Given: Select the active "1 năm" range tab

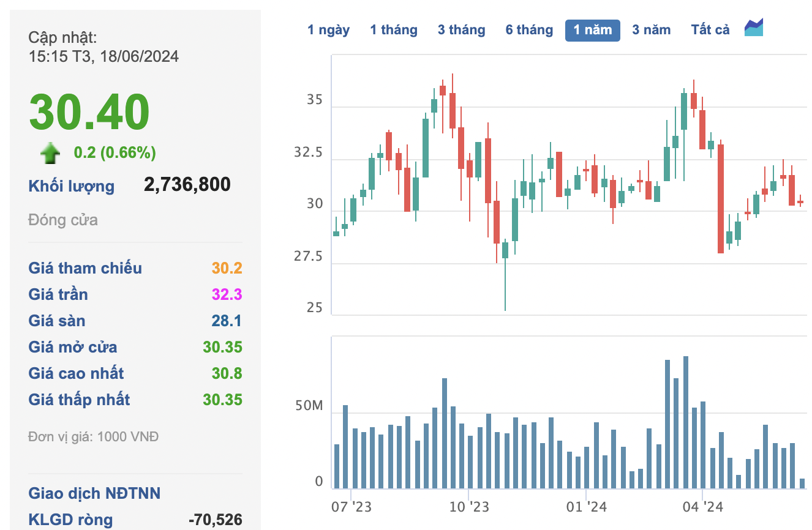Looking at the screenshot, I should 593,30.
